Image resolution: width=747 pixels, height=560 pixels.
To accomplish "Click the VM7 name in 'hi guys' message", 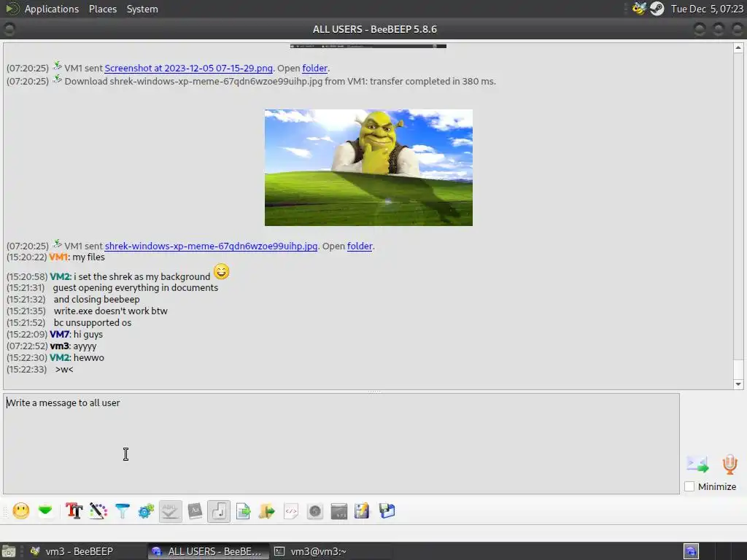I will click(60, 334).
